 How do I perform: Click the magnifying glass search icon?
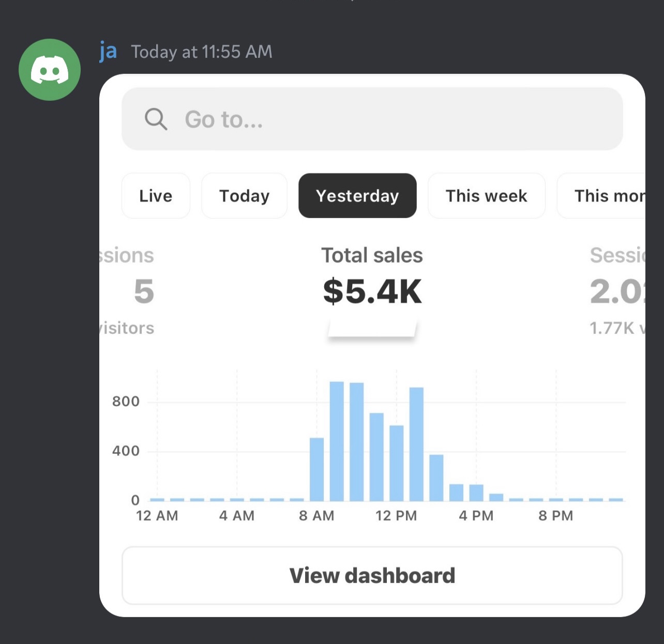(156, 119)
